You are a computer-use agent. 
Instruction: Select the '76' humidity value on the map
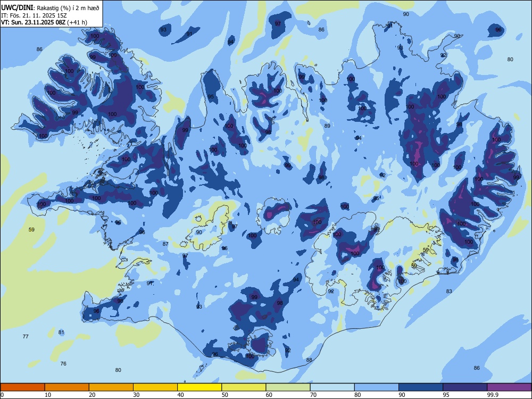tap(63, 364)
